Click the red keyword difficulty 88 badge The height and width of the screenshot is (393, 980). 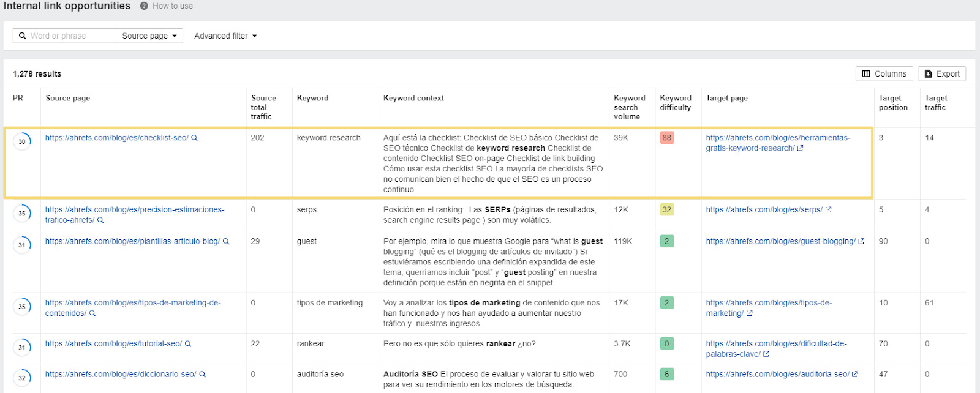(666, 138)
